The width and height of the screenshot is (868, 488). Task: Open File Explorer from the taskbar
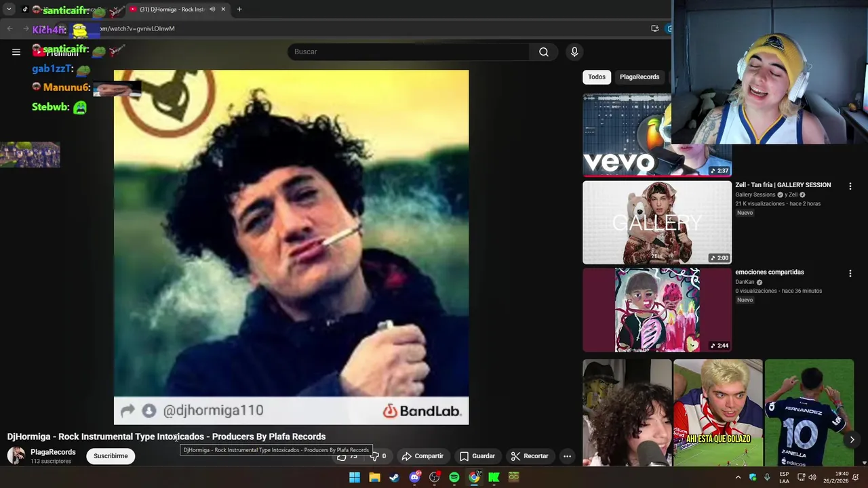click(374, 477)
